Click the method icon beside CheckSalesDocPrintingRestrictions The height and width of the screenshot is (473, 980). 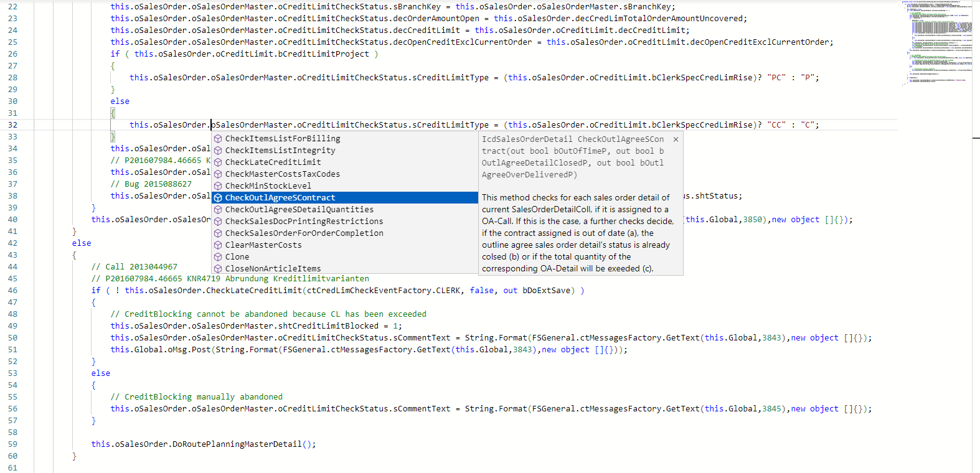coord(218,222)
